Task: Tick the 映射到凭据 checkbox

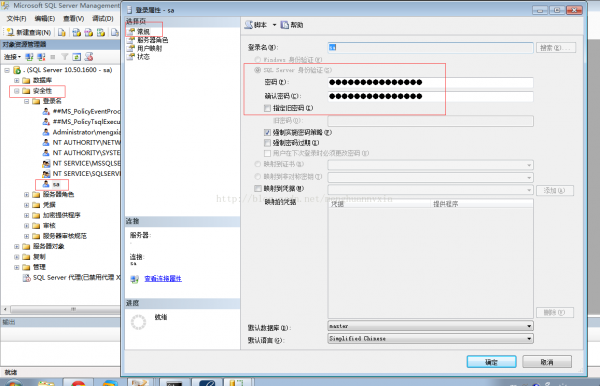Action: 258,189
